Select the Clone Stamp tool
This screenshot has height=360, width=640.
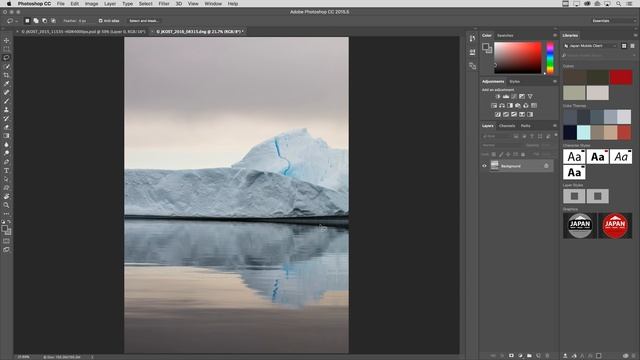(x=7, y=110)
